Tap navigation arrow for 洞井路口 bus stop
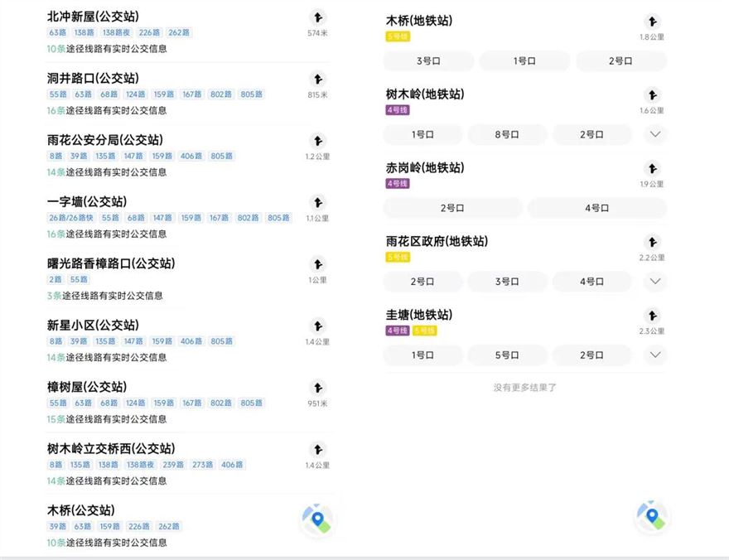The image size is (729, 560). pos(317,80)
